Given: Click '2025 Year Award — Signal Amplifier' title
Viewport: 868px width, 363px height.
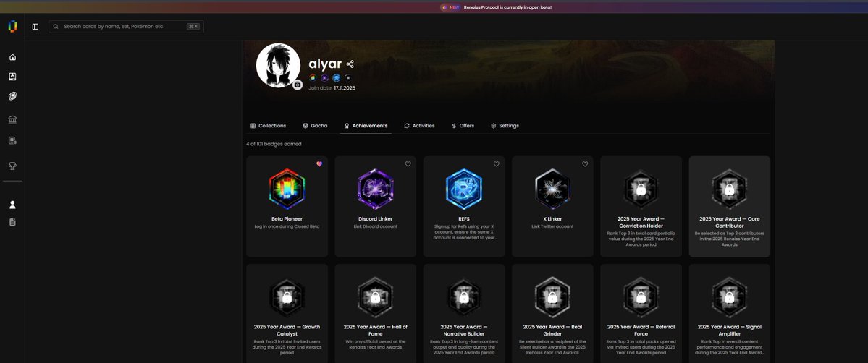Looking at the screenshot, I should click(x=730, y=330).
